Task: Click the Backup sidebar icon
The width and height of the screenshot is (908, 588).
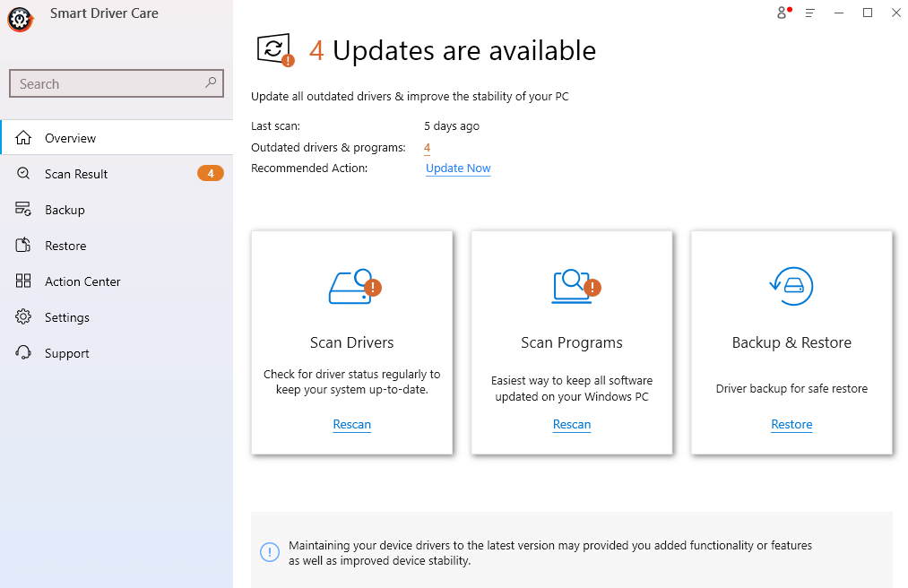Action: coord(24,209)
